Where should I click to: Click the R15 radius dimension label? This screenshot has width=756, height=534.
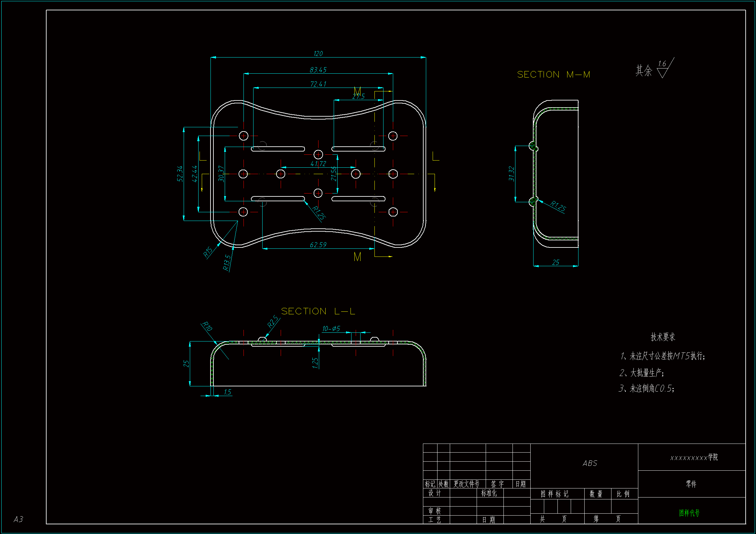208,252
